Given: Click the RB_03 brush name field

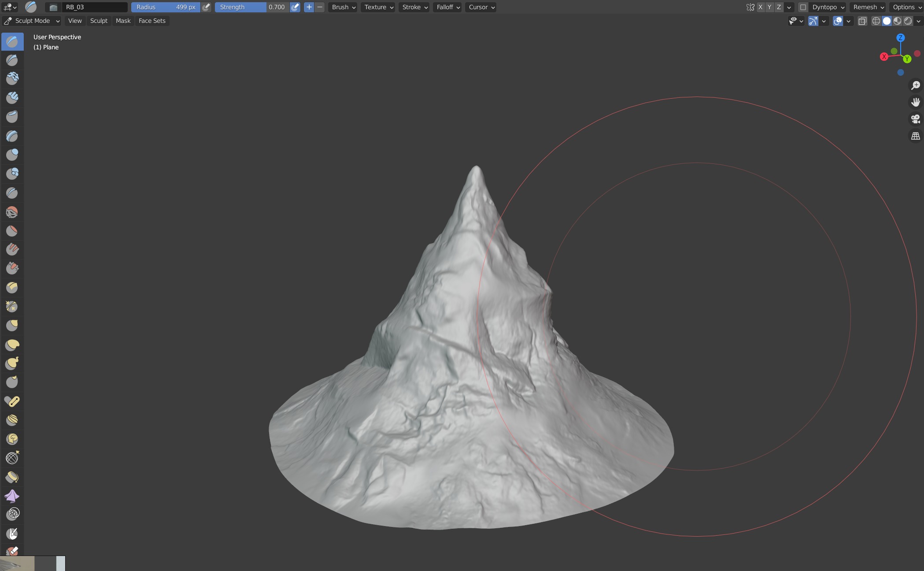Looking at the screenshot, I should click(95, 7).
